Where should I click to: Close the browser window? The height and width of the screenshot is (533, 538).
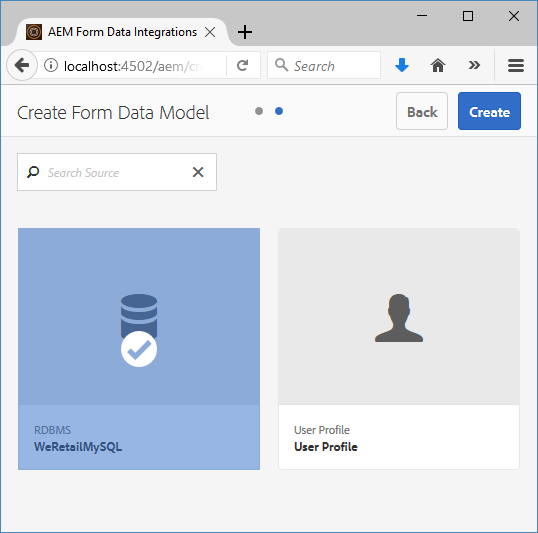click(x=514, y=16)
